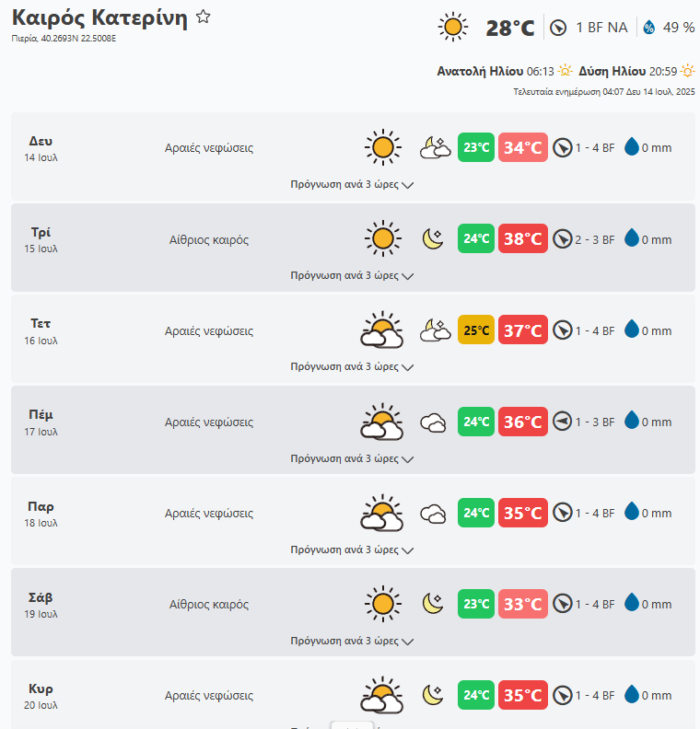Click the rain drop icon for Πέμ 17 Ιουλ
The image size is (700, 729).
coord(632,422)
